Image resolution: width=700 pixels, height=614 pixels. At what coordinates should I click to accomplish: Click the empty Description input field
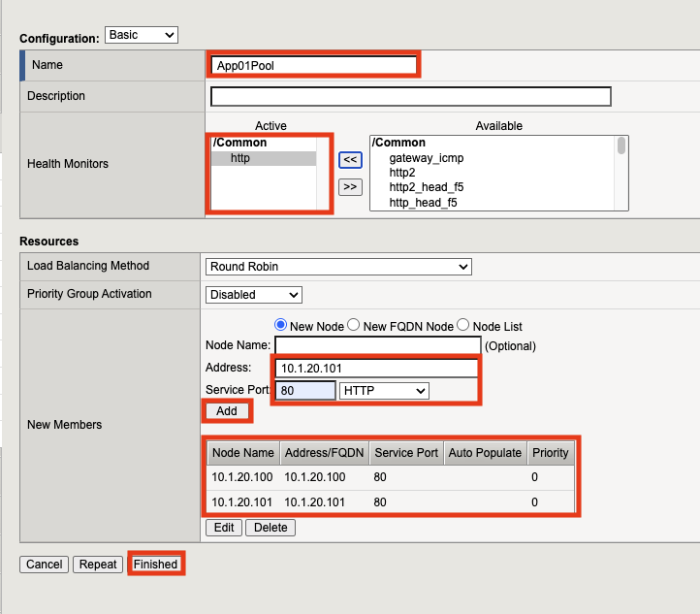click(410, 96)
